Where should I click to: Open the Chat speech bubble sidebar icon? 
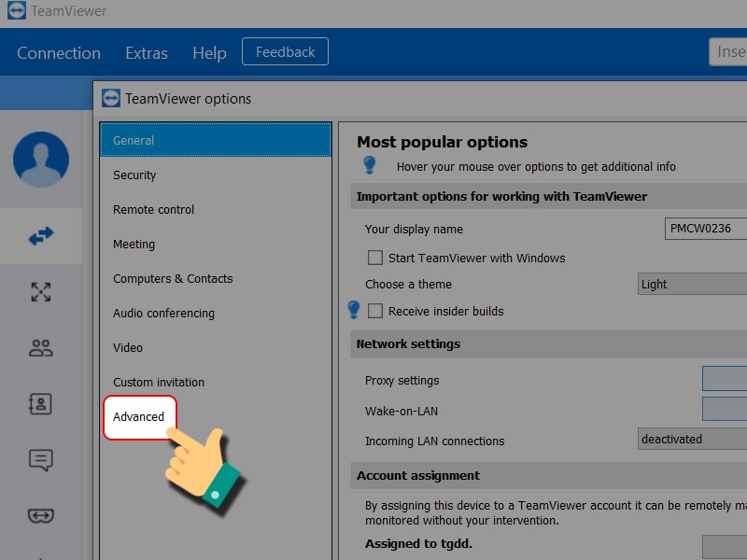pyautogui.click(x=41, y=460)
